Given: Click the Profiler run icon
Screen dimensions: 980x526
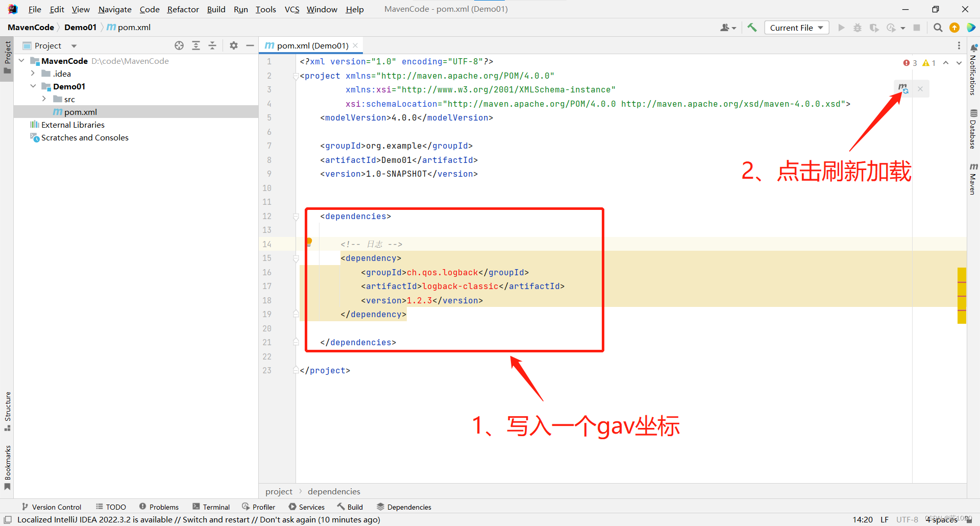Looking at the screenshot, I should click(x=891, y=28).
